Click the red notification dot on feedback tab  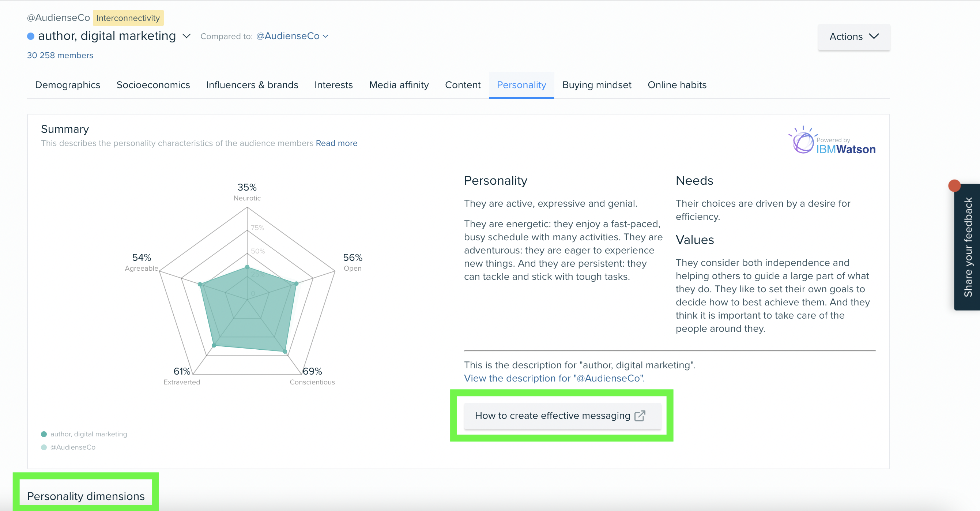click(x=954, y=186)
